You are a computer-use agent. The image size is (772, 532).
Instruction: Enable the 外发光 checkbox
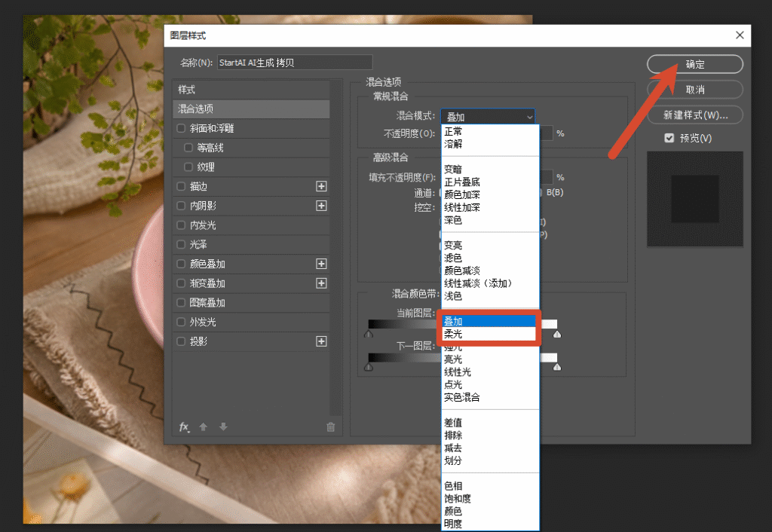181,322
